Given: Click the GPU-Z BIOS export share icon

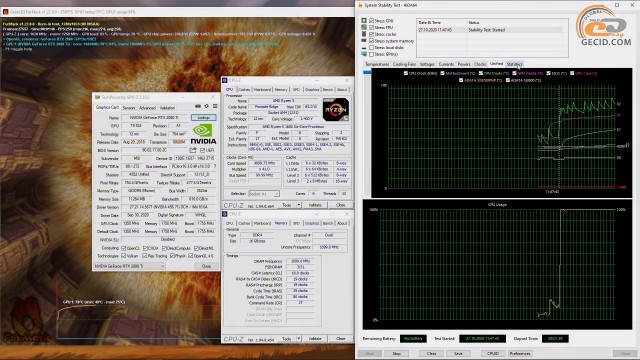Looking at the screenshot, I should click(x=193, y=150).
